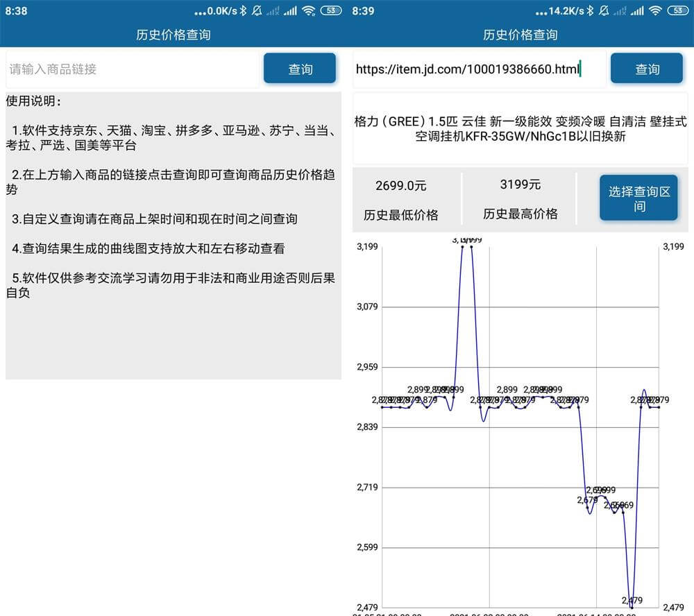The image size is (694, 616).
Task: Tap the 3199元 highest price value
Action: coord(520,185)
